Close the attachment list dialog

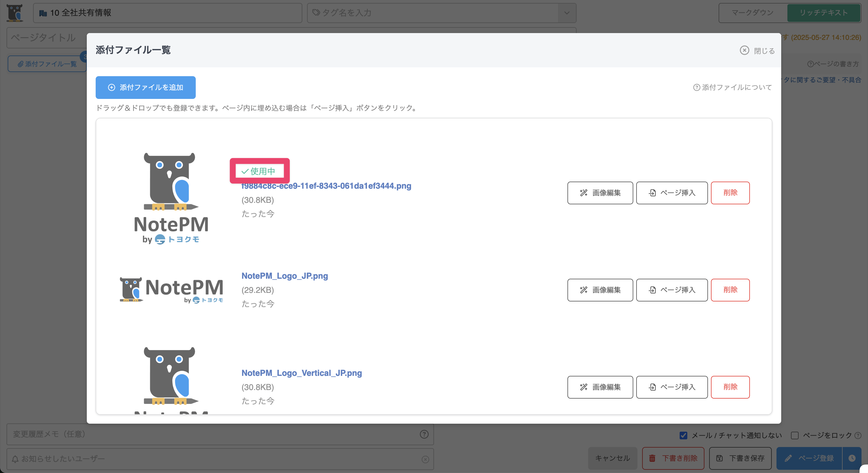tap(757, 50)
